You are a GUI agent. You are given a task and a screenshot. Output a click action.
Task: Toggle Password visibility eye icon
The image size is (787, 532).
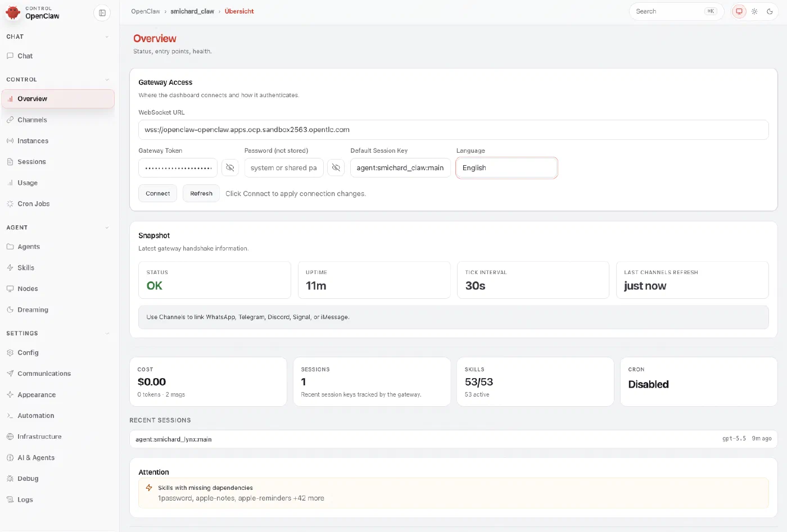336,167
